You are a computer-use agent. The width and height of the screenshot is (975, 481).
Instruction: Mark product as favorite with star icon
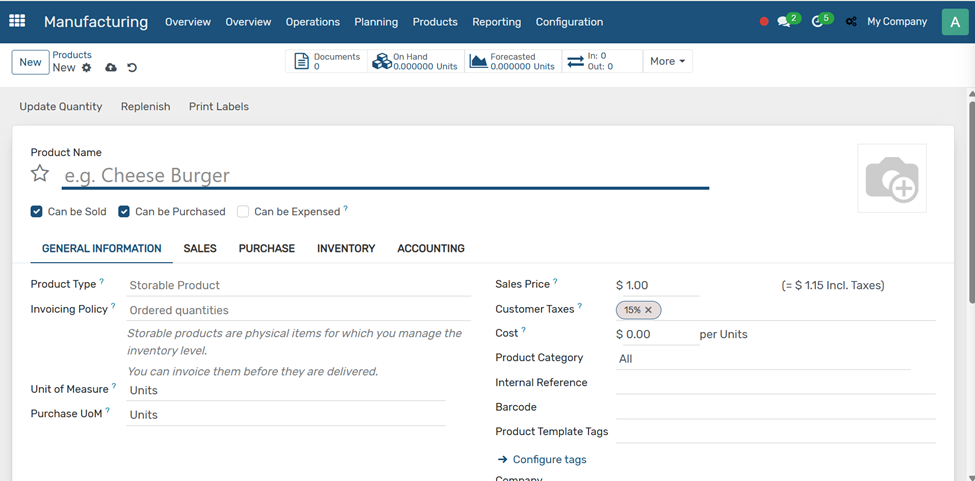[x=40, y=174]
